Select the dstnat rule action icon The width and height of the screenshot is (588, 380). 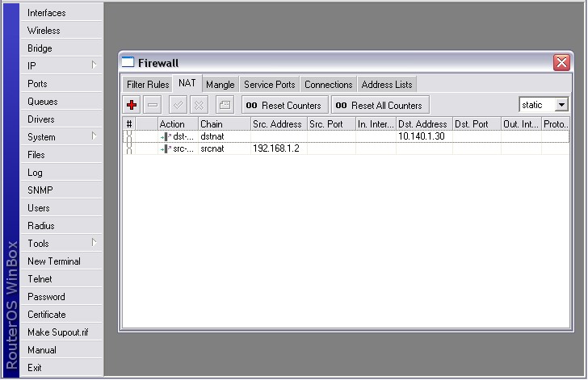coord(164,136)
